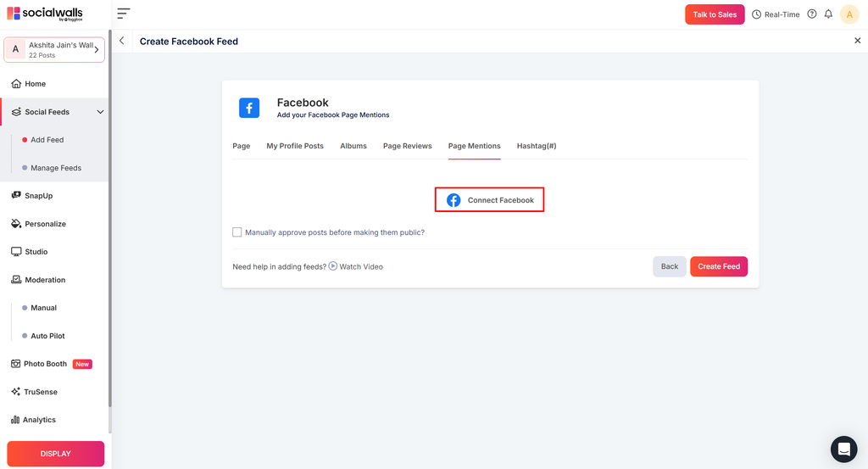This screenshot has width=868, height=469.
Task: Click the Socialwalls logo
Action: point(45,14)
